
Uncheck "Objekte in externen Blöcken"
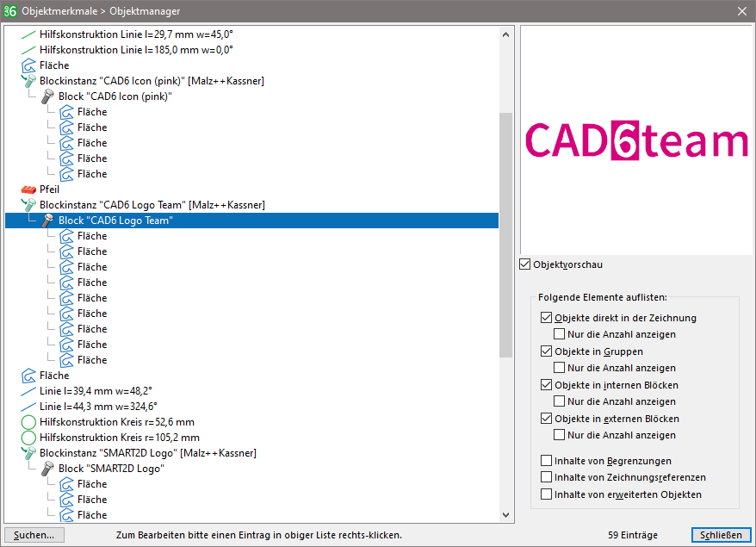pyautogui.click(x=546, y=419)
